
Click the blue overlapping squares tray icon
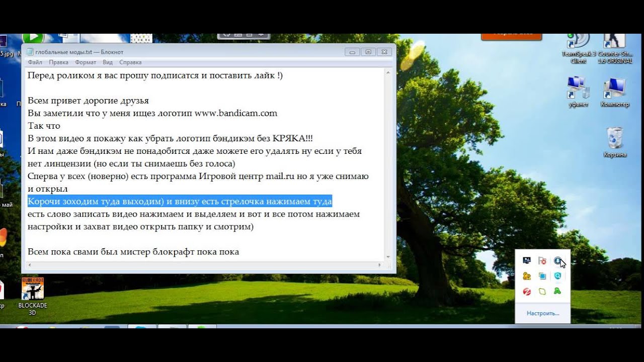(x=542, y=276)
